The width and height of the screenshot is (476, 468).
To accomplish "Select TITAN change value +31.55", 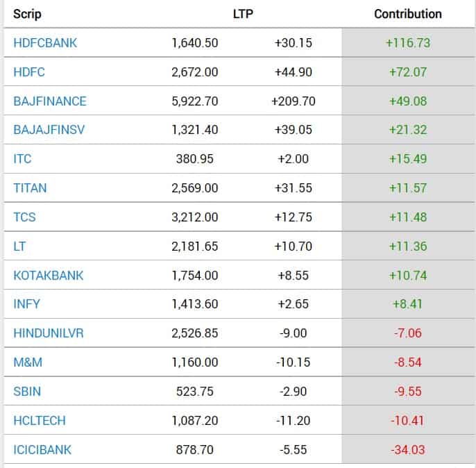I will click(294, 188).
